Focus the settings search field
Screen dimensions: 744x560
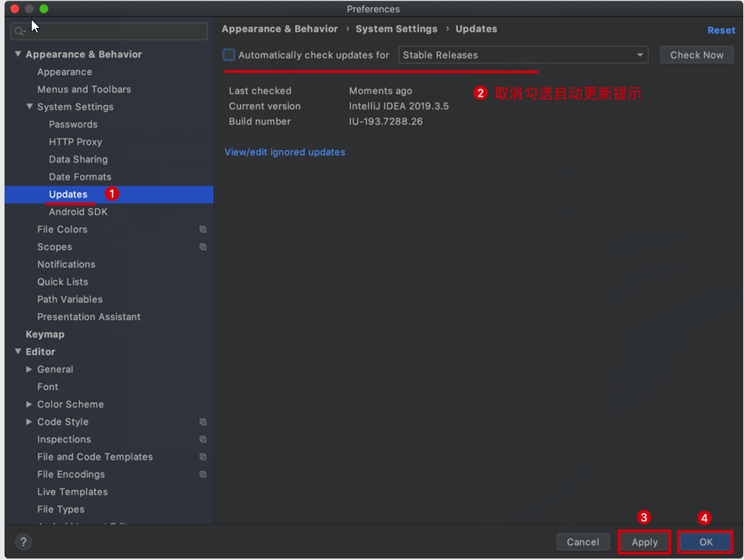(109, 32)
